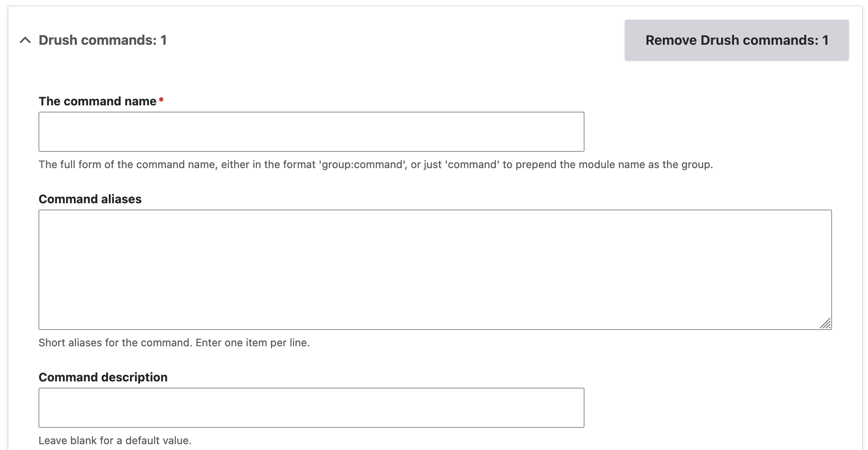The width and height of the screenshot is (868, 450).
Task: Select the 'Command aliases' label
Action: 90,199
